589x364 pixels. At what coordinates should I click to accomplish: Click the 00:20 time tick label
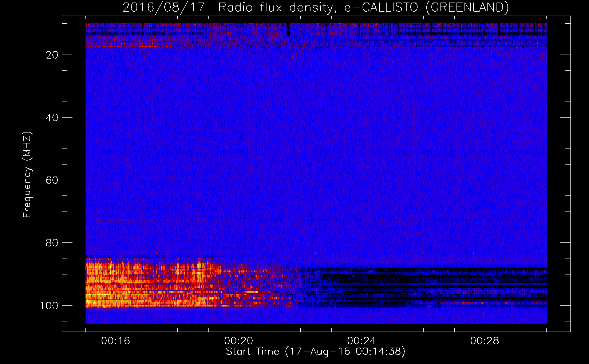pyautogui.click(x=239, y=341)
